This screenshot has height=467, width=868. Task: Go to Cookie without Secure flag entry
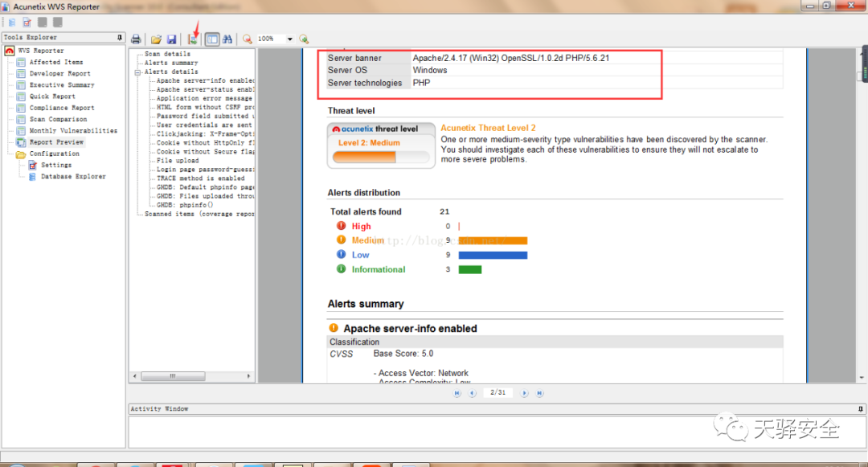tap(205, 152)
